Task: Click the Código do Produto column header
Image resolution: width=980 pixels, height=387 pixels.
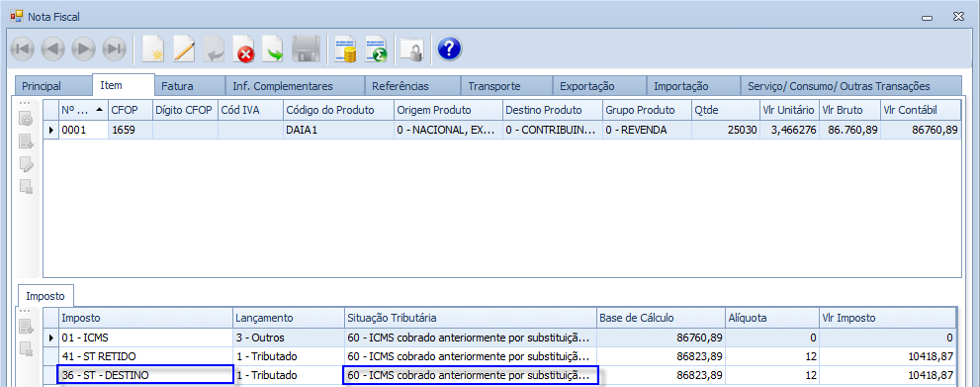Action: 338,110
